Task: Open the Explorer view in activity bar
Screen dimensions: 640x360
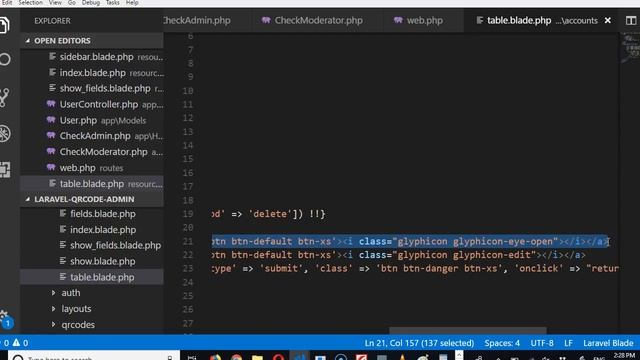Action: 4,24
